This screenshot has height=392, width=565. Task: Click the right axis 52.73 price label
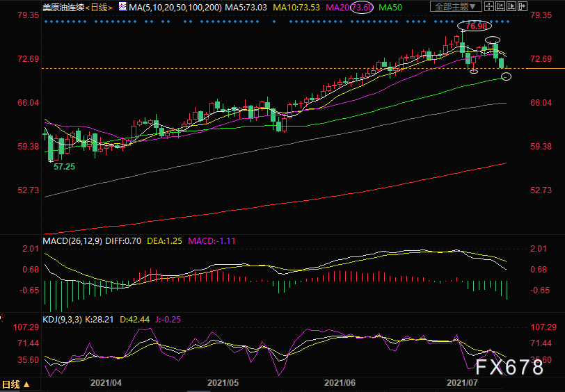(541, 190)
